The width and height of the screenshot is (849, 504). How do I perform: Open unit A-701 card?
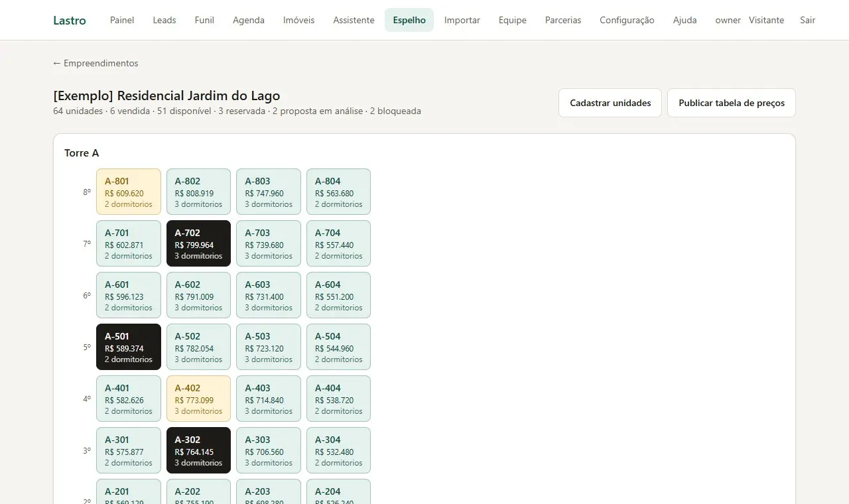tap(129, 243)
